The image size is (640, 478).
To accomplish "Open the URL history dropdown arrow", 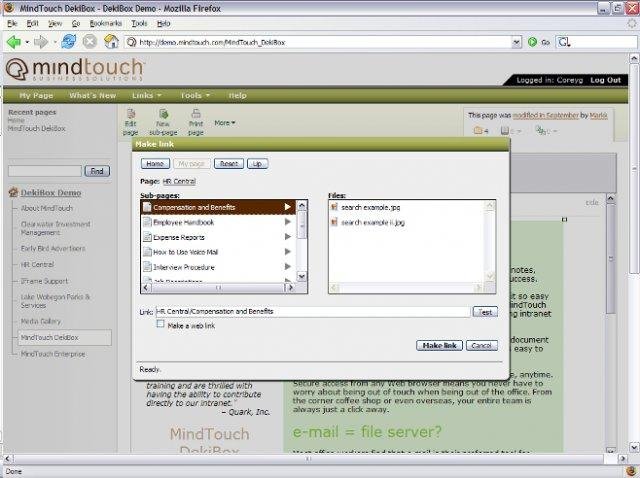I will (517, 42).
